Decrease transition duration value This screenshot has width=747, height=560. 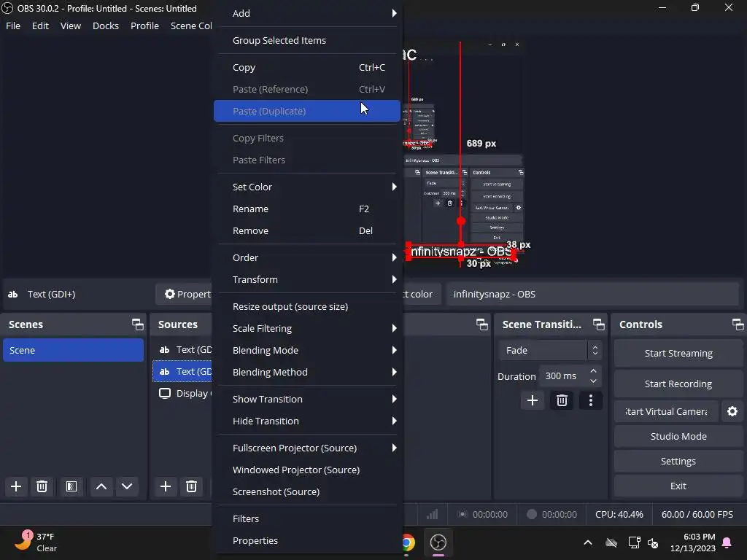tap(593, 381)
